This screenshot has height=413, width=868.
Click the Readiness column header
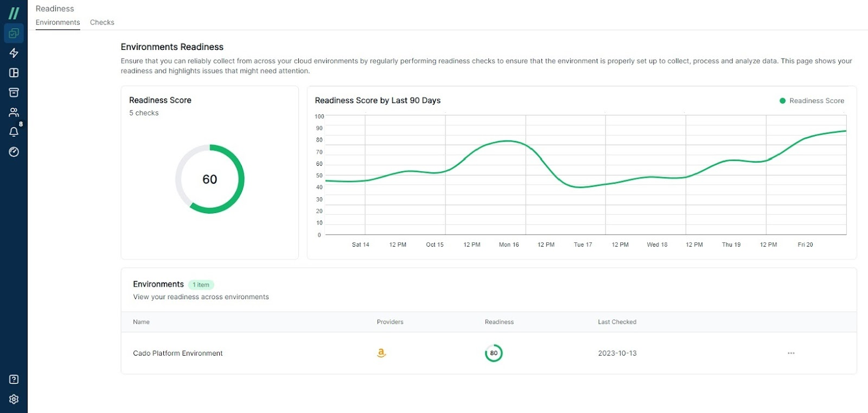click(x=499, y=322)
